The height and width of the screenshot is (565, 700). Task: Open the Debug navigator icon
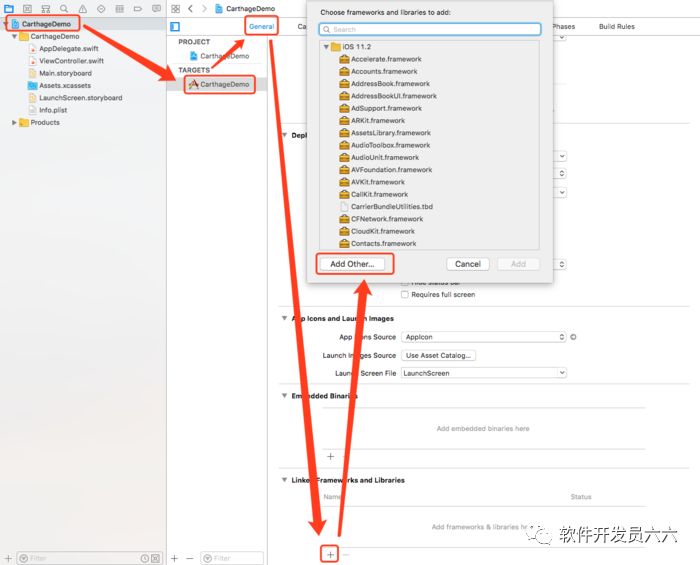pos(119,8)
